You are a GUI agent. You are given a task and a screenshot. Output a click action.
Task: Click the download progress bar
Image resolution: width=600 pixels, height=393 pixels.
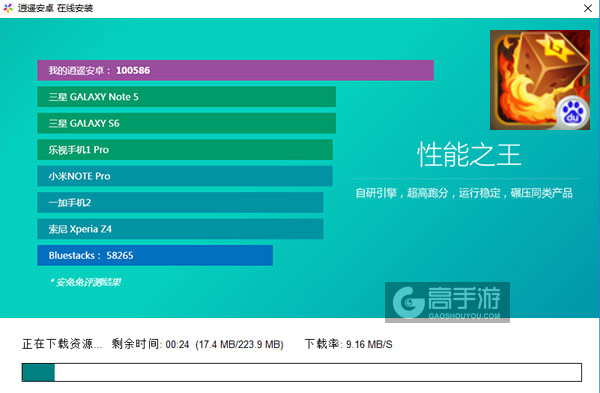(x=302, y=372)
